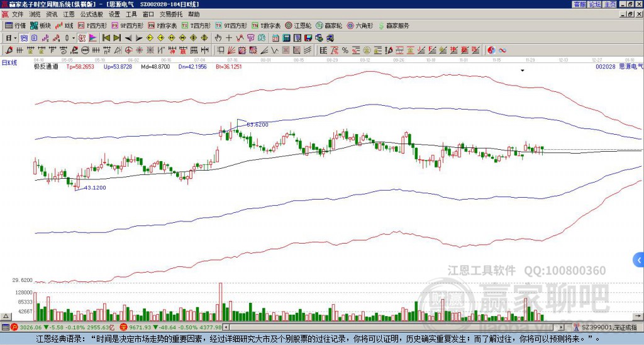Open the 帮助 menu
The image size is (644, 345).
click(x=194, y=14)
